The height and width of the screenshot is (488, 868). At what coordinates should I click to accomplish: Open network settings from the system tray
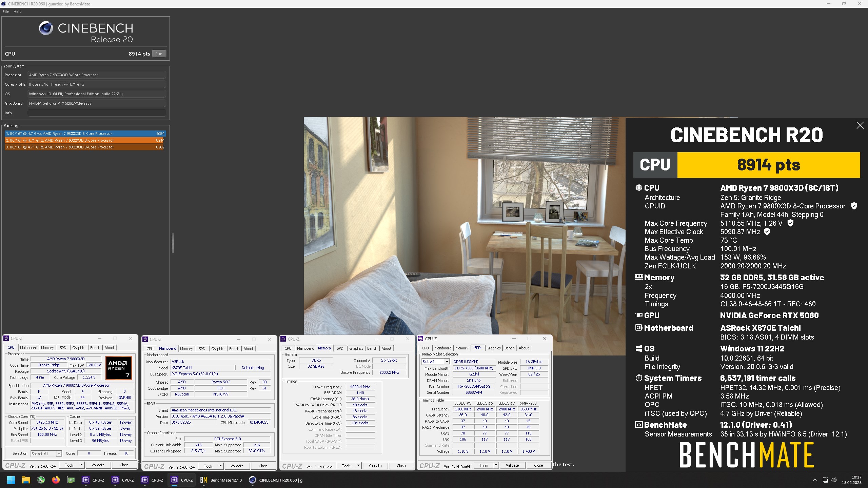coord(825,480)
